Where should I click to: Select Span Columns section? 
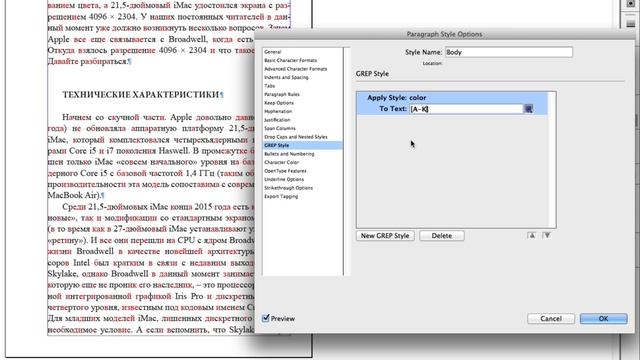280,129
